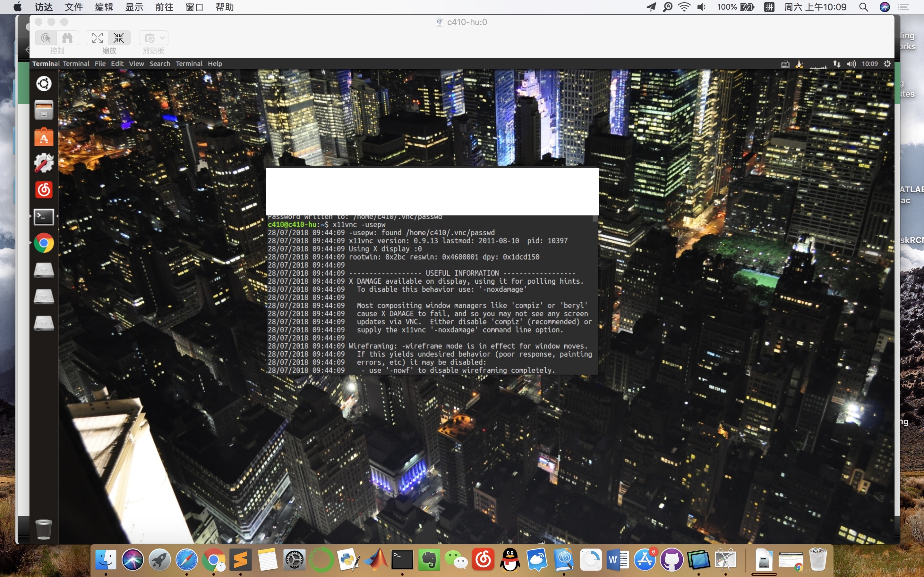Open the Edit menu in Terminal
Image resolution: width=924 pixels, height=577 pixels.
(x=117, y=64)
